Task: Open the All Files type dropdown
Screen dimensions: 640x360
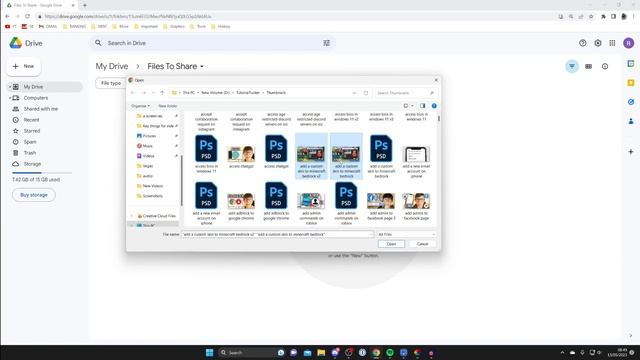Action: (x=406, y=234)
